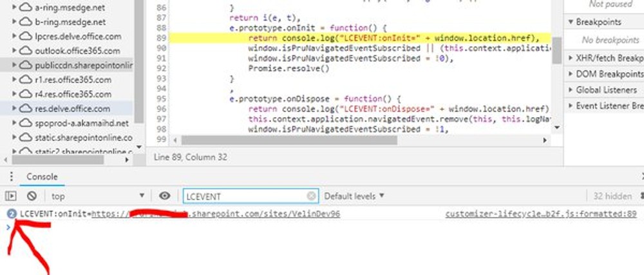The height and width of the screenshot is (275, 644).
Task: Open customizer-lifecycle source link at line 89
Action: (540, 214)
